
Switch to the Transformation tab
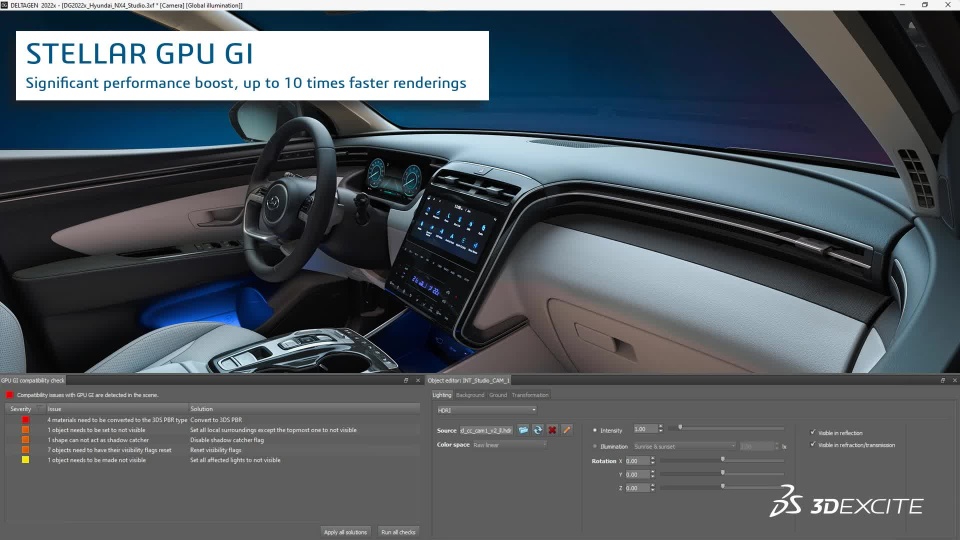[530, 395]
